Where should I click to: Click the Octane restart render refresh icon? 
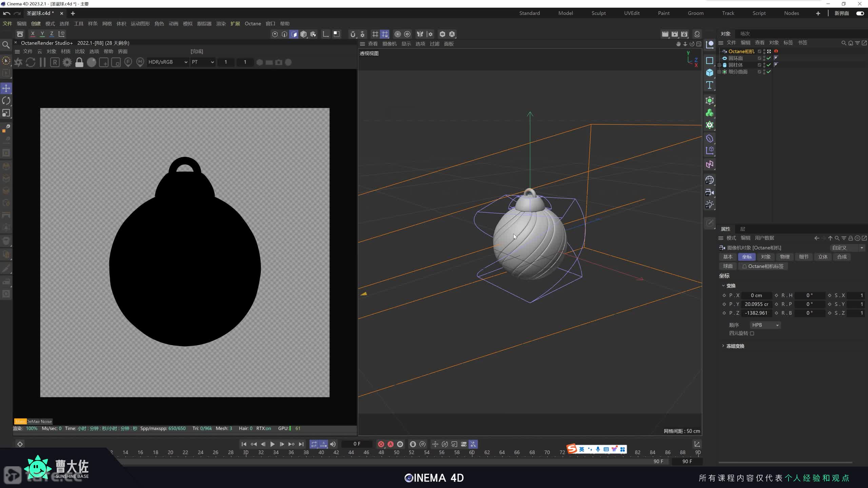(x=31, y=62)
